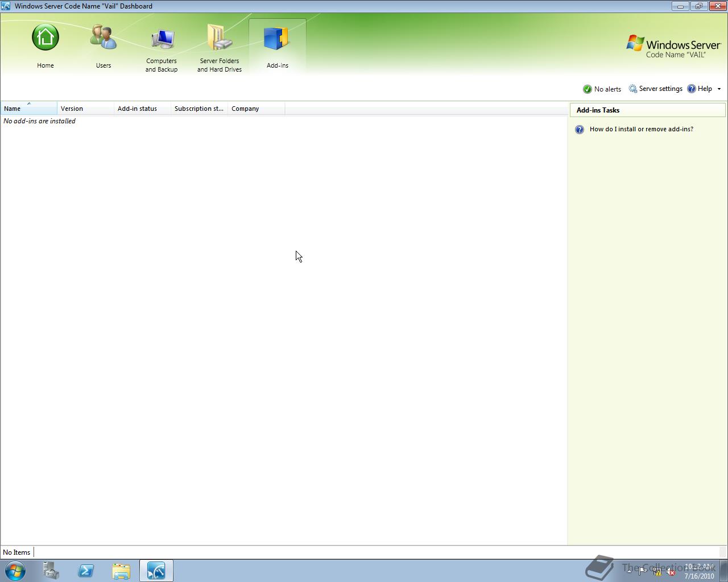Sort by the Name column
Screen dimensions: 728x582
click(x=29, y=109)
